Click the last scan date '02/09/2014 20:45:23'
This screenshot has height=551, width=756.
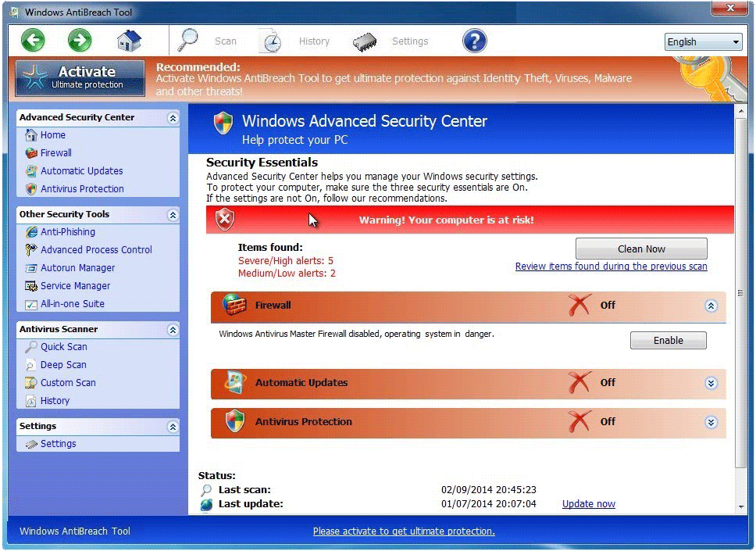488,490
